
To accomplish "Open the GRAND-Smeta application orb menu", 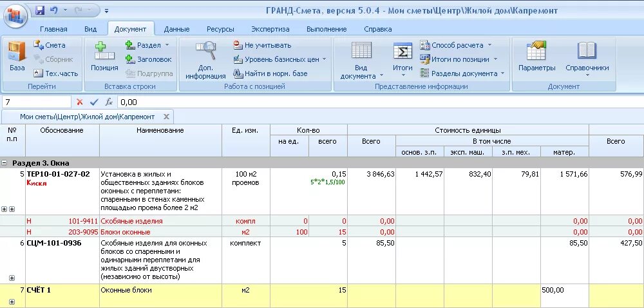I will click(15, 16).
